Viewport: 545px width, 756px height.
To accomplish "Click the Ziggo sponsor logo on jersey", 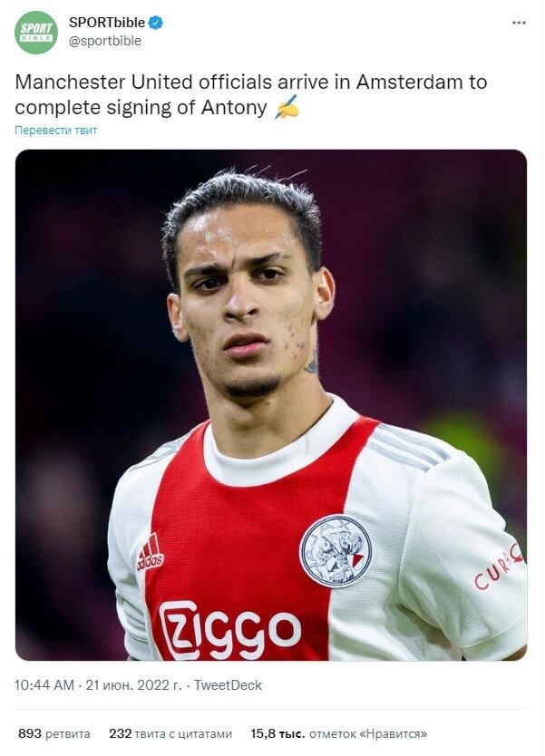I will coord(230,629).
